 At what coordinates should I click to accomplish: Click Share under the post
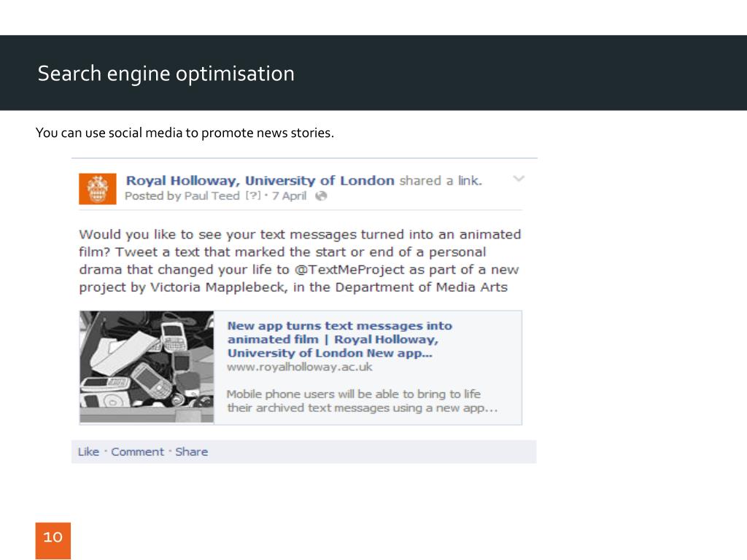(192, 452)
